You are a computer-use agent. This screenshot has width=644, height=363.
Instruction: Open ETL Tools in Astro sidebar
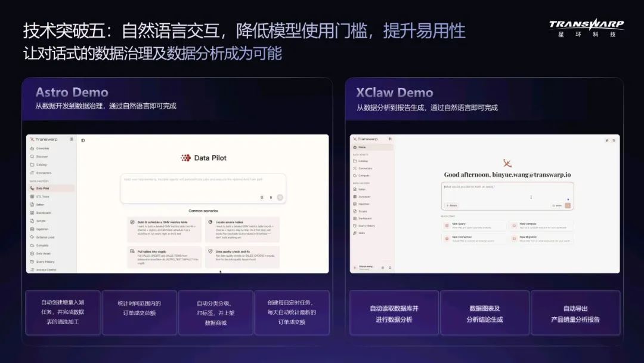[x=40, y=196]
